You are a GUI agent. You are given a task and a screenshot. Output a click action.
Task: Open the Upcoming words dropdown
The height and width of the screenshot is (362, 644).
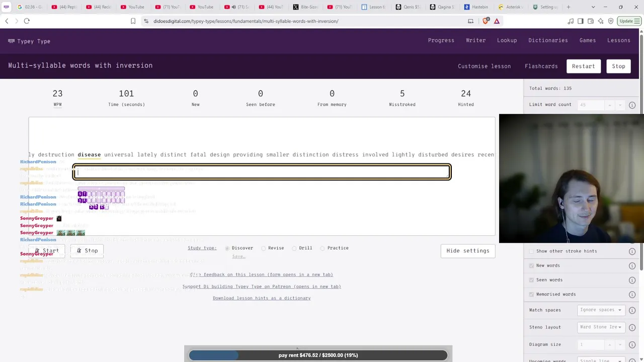tap(601, 360)
